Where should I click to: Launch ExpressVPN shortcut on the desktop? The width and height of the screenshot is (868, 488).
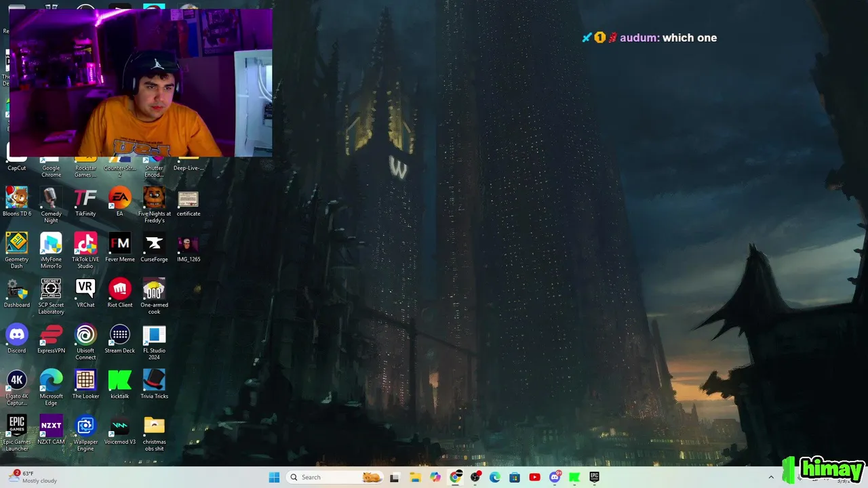click(51, 335)
